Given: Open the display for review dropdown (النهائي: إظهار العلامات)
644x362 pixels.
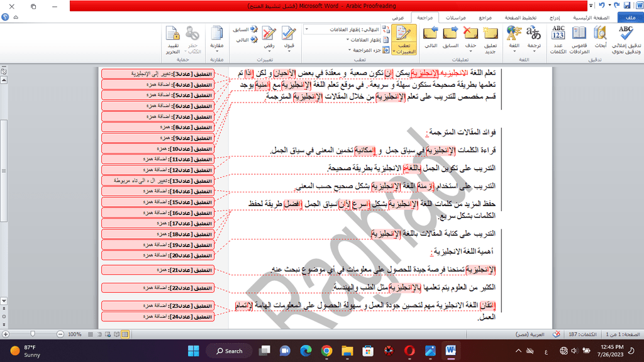Looking at the screenshot, I should (x=343, y=30).
